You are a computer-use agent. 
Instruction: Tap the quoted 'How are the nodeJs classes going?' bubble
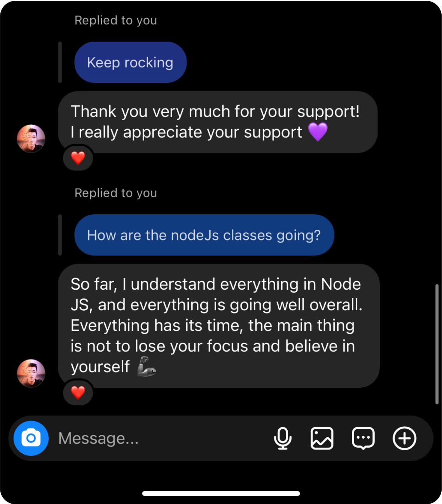pos(204,235)
